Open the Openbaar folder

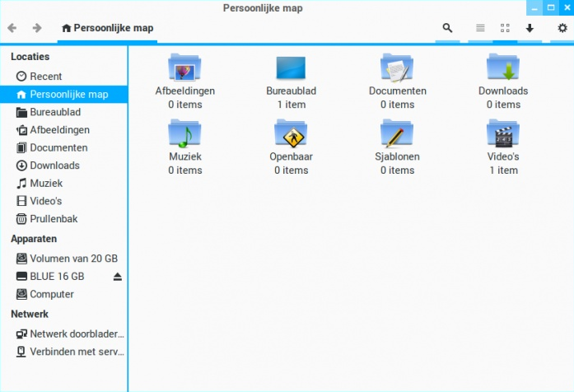[x=291, y=134]
